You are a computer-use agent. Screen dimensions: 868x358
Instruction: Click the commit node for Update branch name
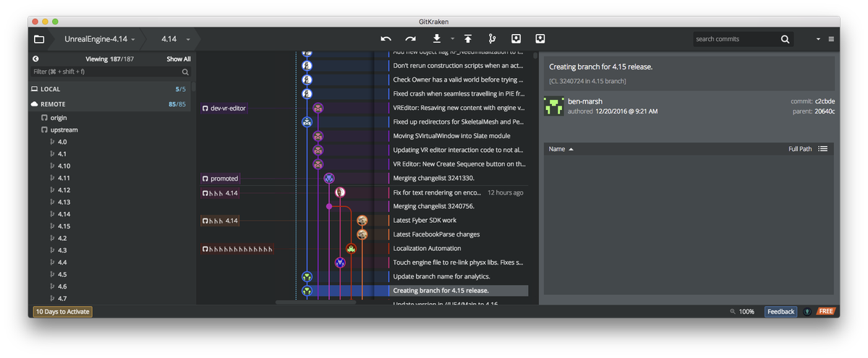[x=307, y=276]
